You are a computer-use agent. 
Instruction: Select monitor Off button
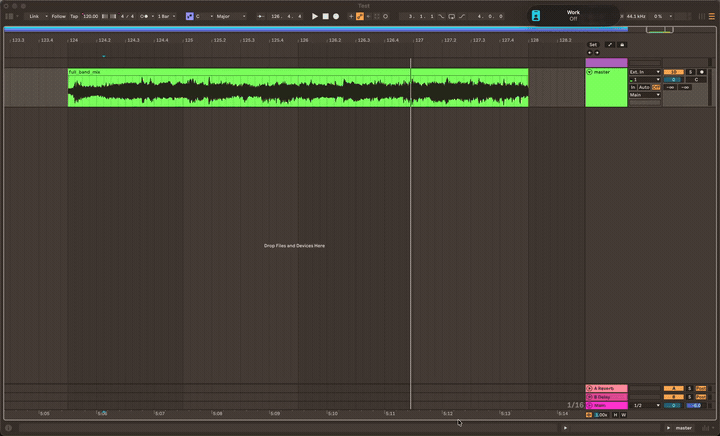point(656,87)
